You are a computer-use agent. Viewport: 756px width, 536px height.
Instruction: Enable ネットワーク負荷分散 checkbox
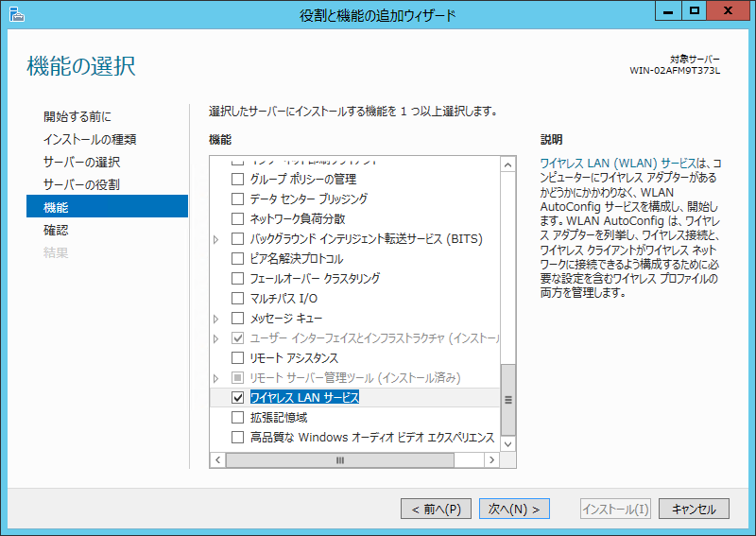(x=238, y=218)
